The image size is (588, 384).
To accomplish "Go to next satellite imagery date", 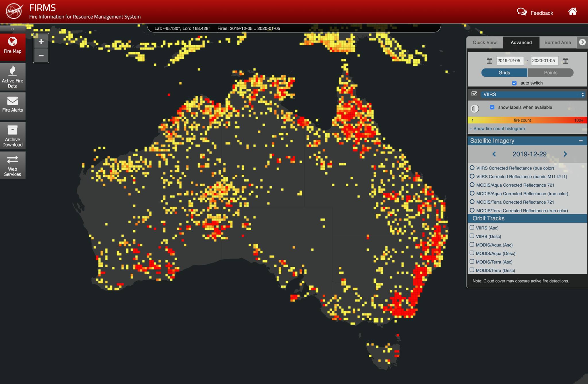I will (565, 154).
